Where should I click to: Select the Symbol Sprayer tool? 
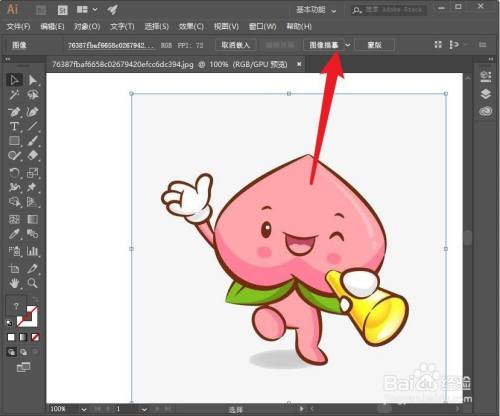14,251
